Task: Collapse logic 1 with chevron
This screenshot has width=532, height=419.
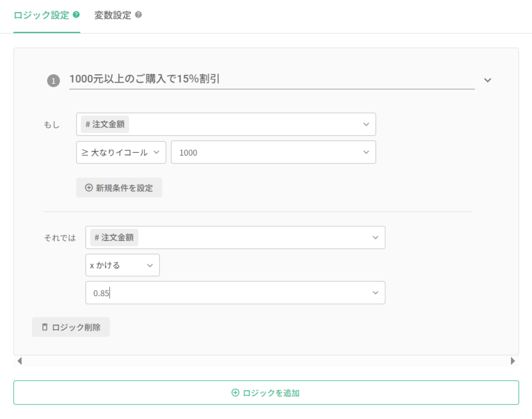Action: 488,80
